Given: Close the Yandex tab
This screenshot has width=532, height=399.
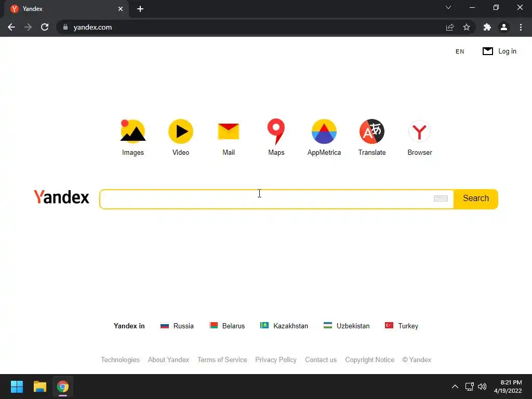Looking at the screenshot, I should (x=121, y=9).
